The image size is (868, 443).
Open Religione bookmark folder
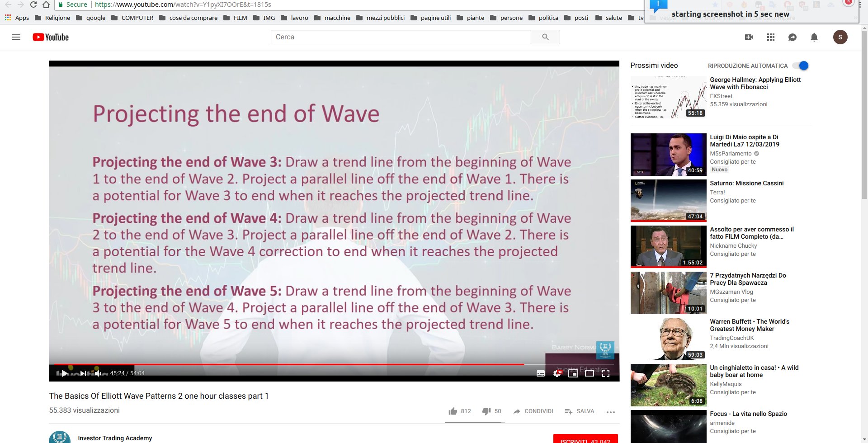[x=52, y=18]
